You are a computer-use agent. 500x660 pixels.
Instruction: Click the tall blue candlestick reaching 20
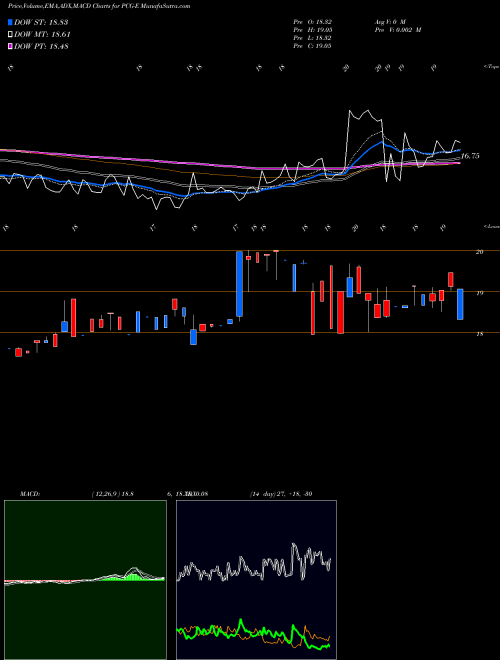pos(239,284)
